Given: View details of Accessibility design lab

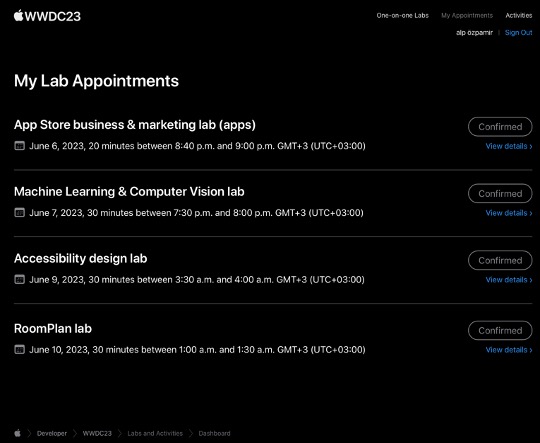Looking at the screenshot, I should (509, 280).
